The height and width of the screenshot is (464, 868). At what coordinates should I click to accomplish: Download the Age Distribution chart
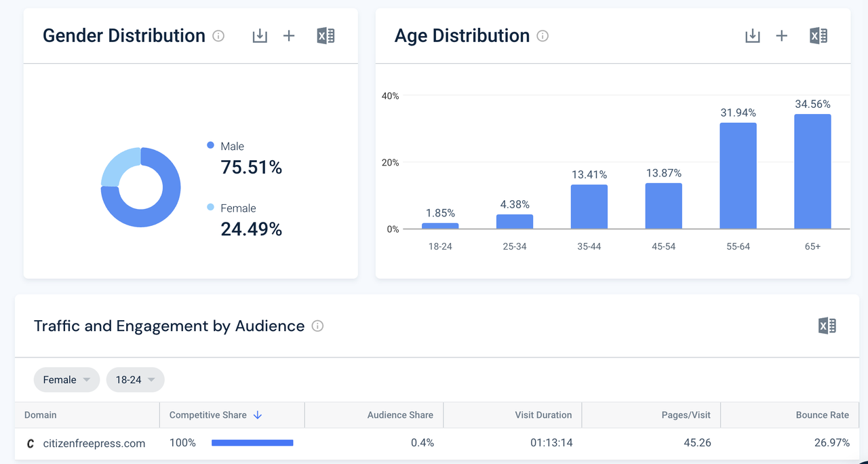point(753,36)
